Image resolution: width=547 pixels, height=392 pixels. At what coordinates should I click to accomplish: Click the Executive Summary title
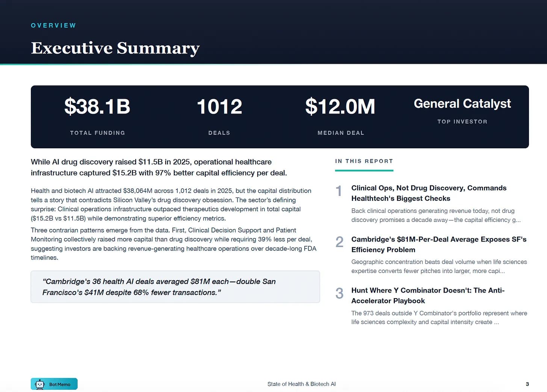point(115,48)
